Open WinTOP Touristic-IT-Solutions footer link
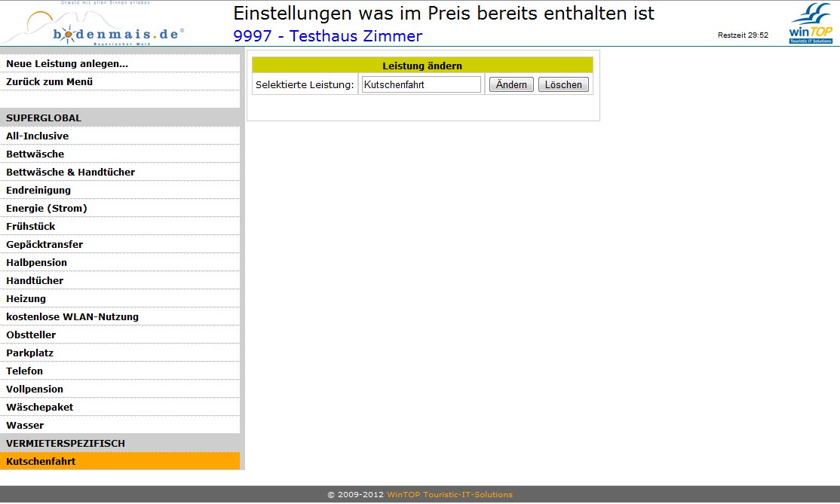The height and width of the screenshot is (504, 840). 449,495
